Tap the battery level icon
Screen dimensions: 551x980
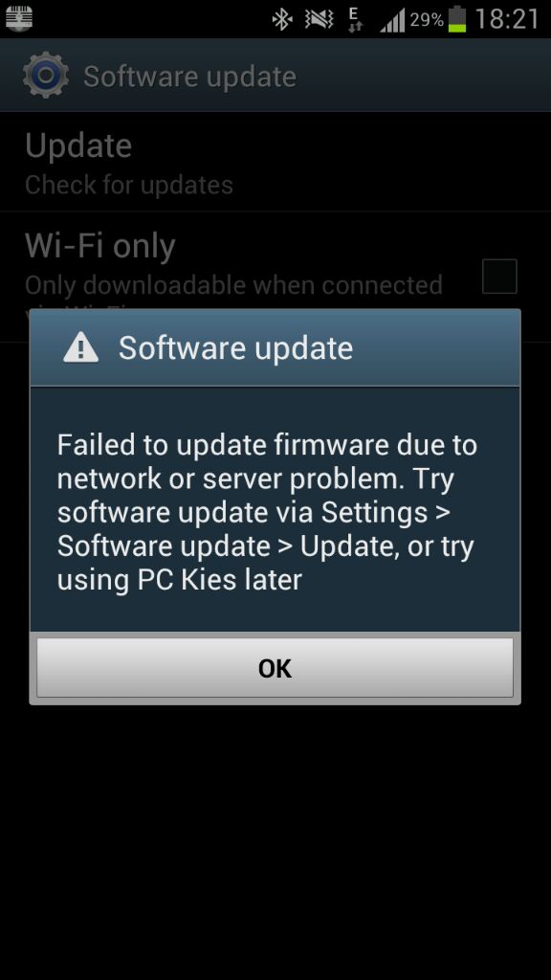[457, 19]
